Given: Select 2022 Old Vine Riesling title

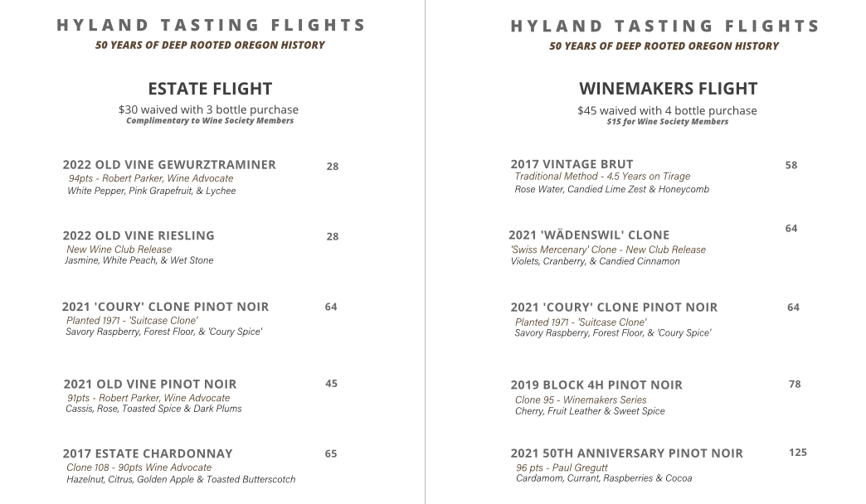Looking at the screenshot, I should (138, 235).
